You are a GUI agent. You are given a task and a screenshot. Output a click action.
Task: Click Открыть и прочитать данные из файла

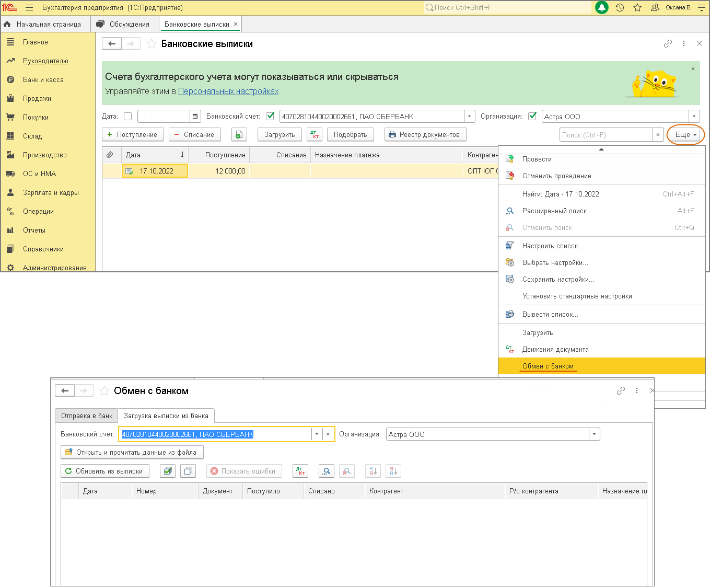point(132,452)
